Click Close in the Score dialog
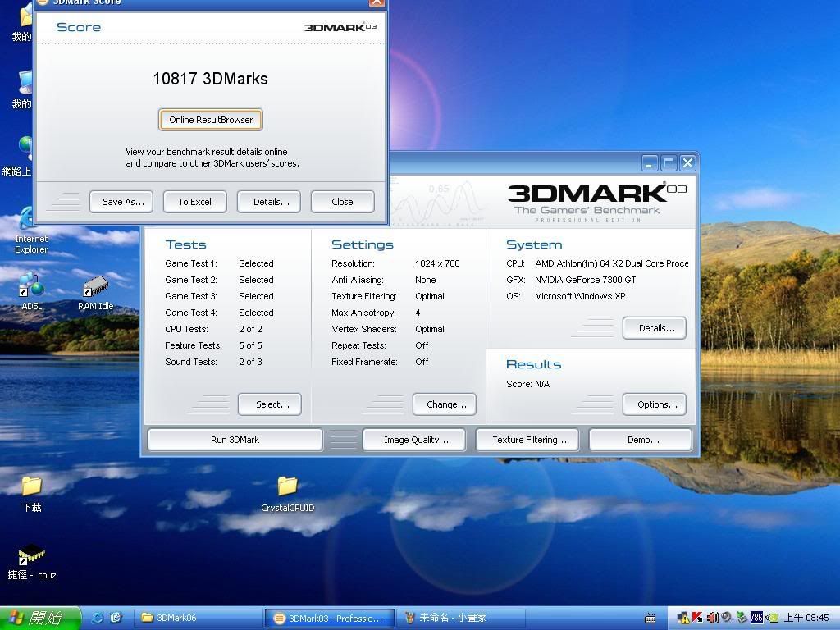 pos(342,202)
